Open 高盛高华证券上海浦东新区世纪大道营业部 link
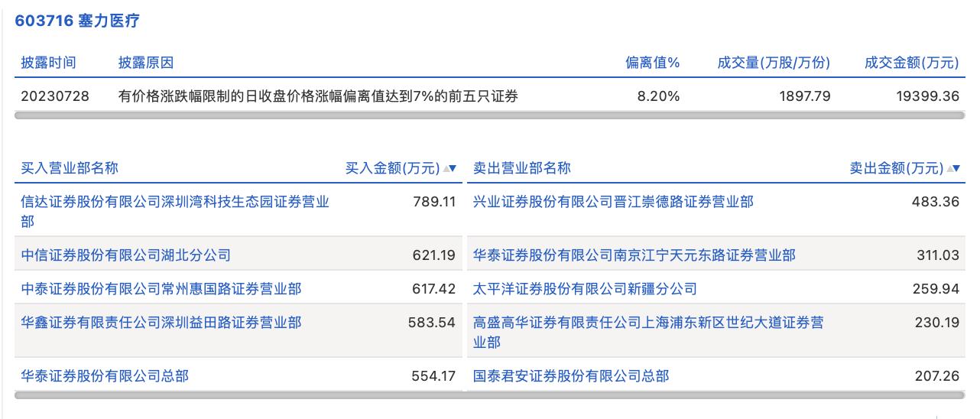Viewport: 980px width, 419px height. (648, 323)
